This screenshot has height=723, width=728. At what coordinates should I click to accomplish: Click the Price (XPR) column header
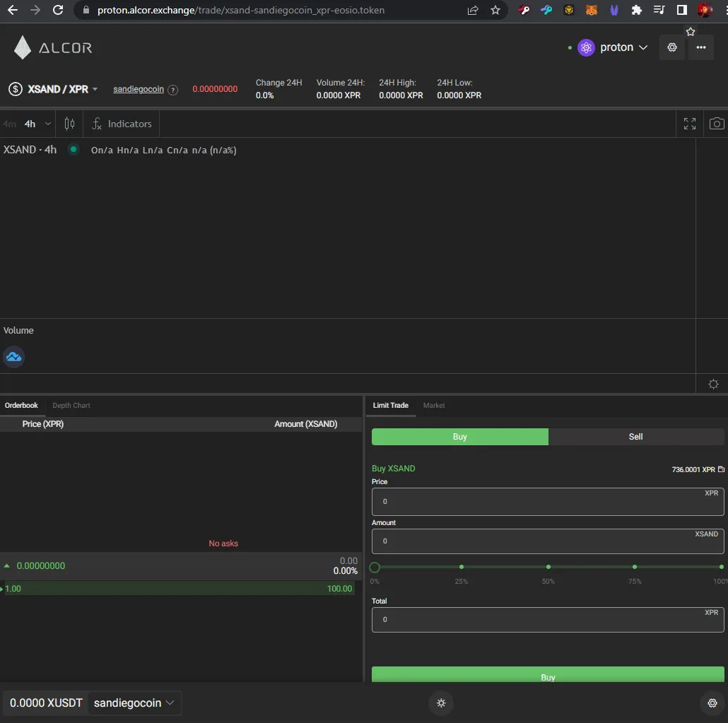pos(42,424)
